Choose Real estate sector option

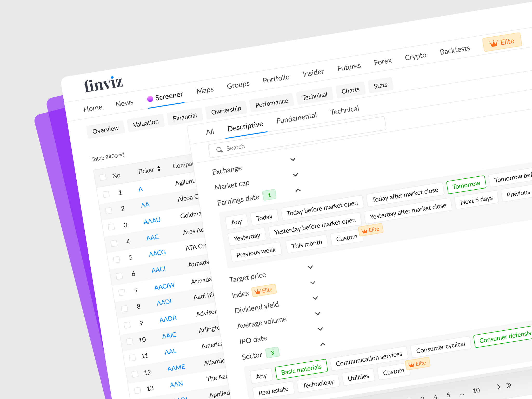coord(273,391)
